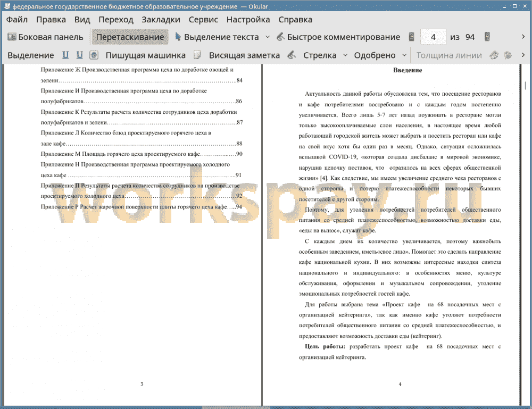Click the word COVID-19 in the text
Screen dimensions: 532x409
tap(343, 157)
